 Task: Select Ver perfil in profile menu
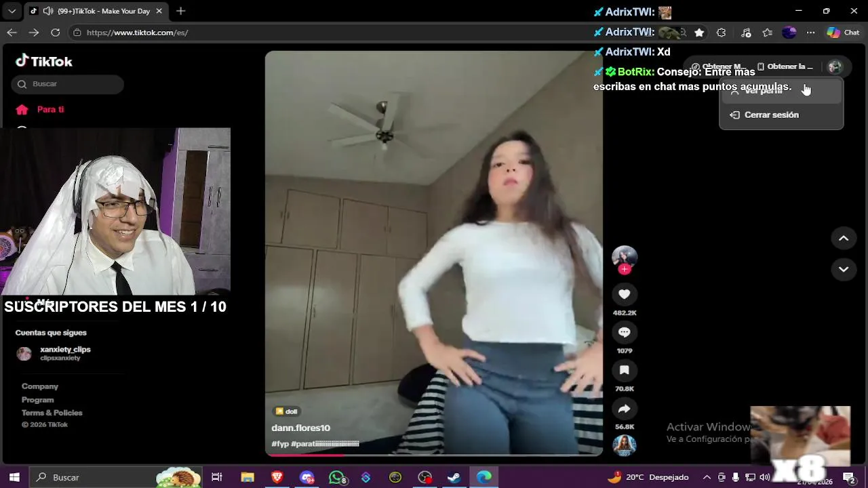[x=781, y=91]
